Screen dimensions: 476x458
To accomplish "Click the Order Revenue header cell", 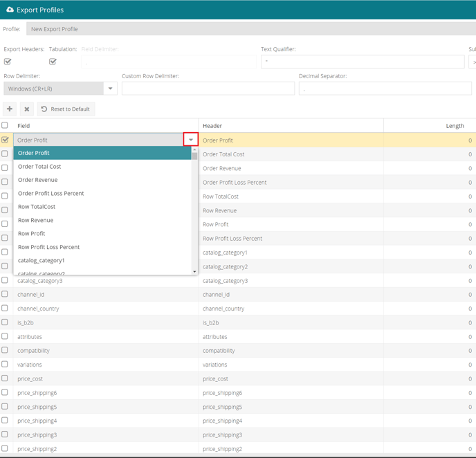I will pyautogui.click(x=291, y=168).
